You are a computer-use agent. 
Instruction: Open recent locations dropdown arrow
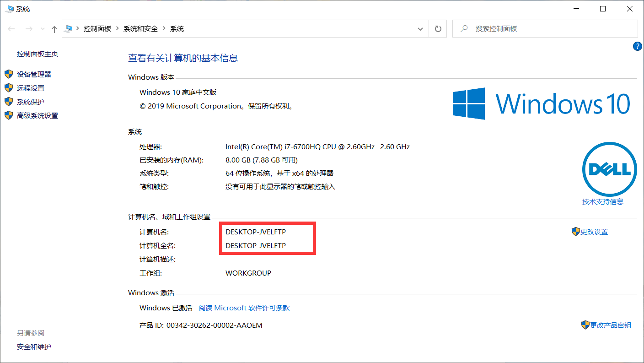point(43,29)
